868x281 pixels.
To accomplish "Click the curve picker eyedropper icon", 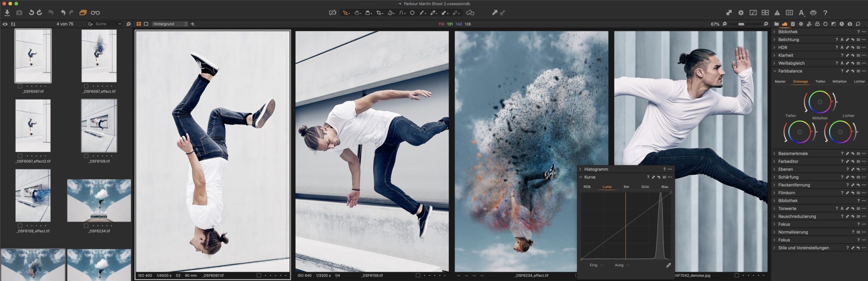I will (668, 265).
